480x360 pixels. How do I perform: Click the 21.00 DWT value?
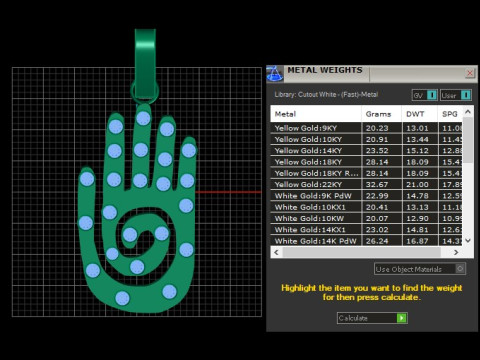click(417, 185)
